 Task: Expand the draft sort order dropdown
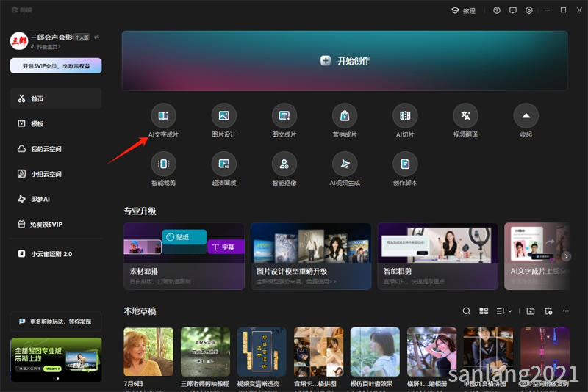[504, 311]
